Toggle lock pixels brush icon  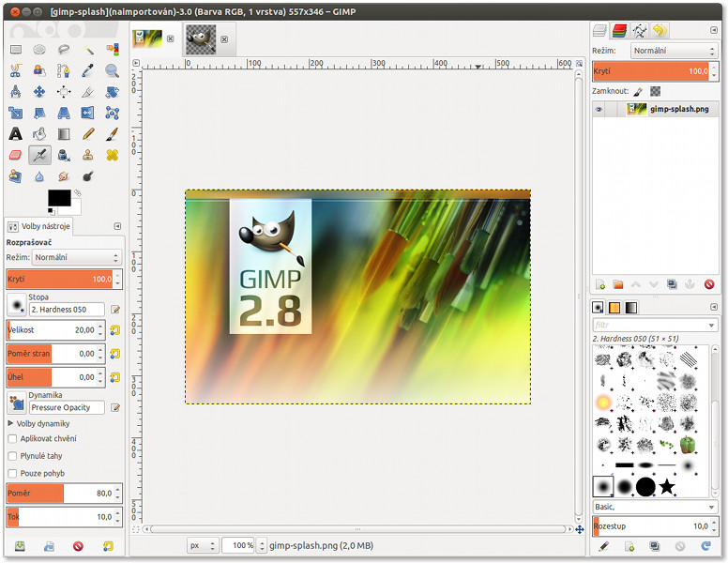[638, 92]
